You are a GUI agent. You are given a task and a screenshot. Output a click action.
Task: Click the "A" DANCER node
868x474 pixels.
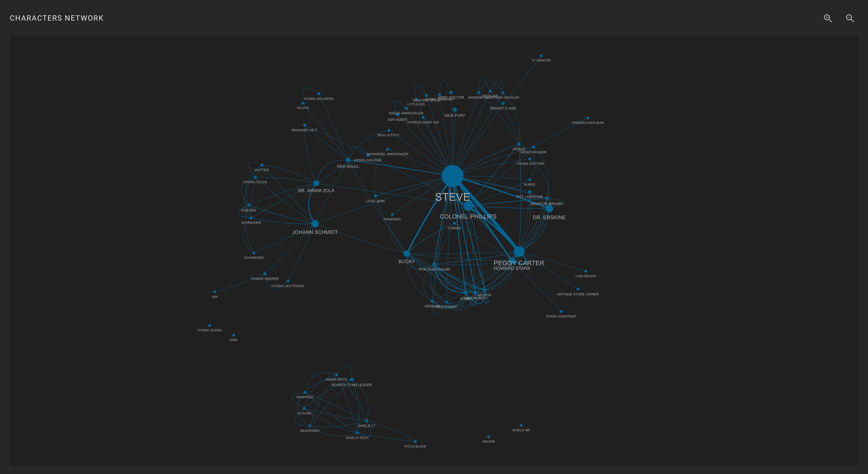coord(541,56)
